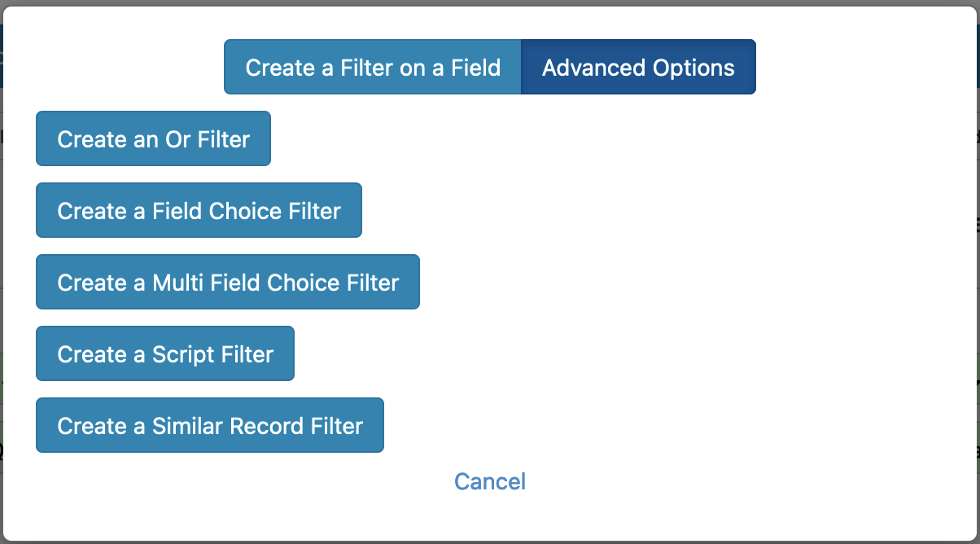Choose the Or Filter option

click(153, 138)
